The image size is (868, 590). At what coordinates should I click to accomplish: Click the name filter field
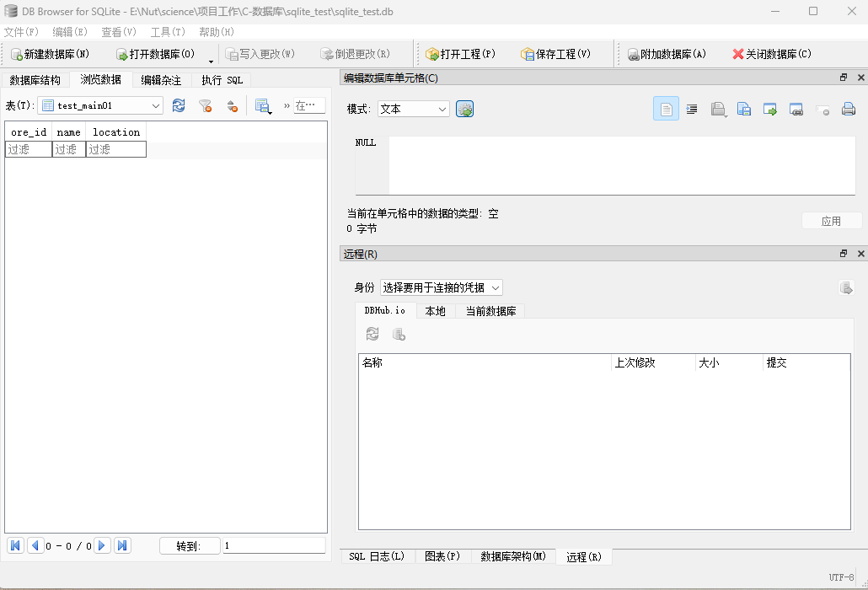tap(69, 149)
